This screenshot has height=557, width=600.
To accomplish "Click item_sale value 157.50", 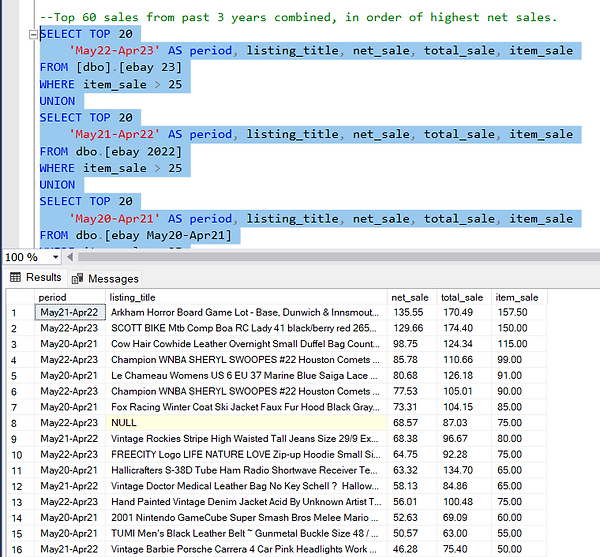I will (512, 313).
